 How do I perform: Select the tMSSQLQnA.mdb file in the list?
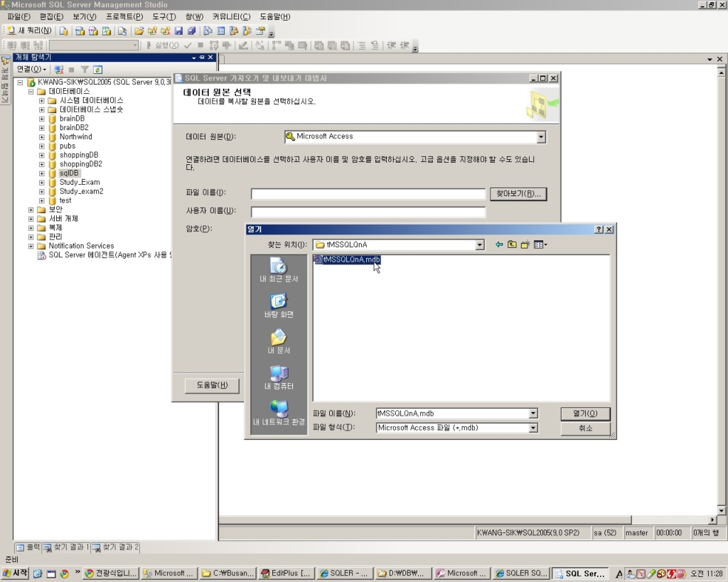pyautogui.click(x=347, y=259)
